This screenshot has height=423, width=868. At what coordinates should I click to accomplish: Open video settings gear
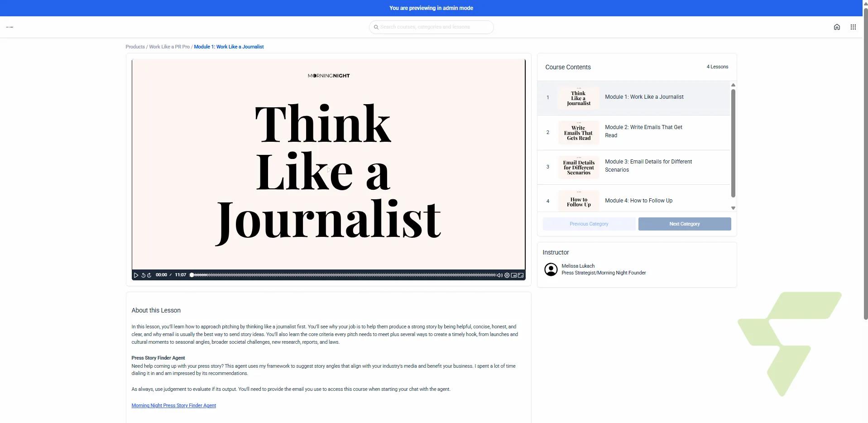[507, 275]
